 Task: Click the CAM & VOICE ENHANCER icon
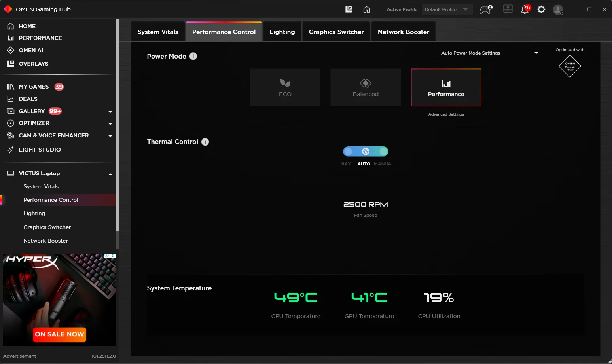tap(11, 135)
